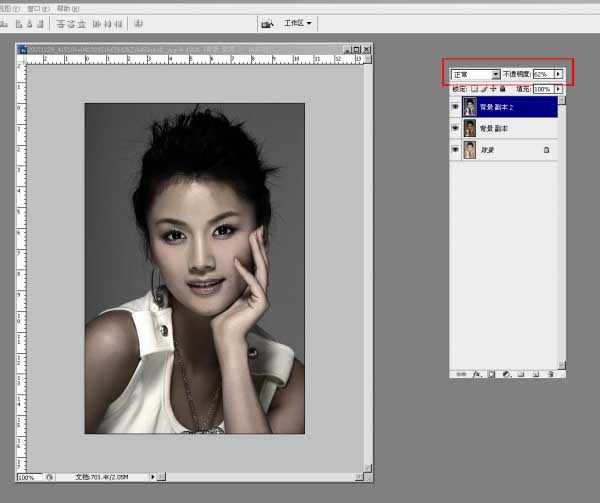600x503 pixels.
Task: Click the new layer icon
Action: click(536, 374)
